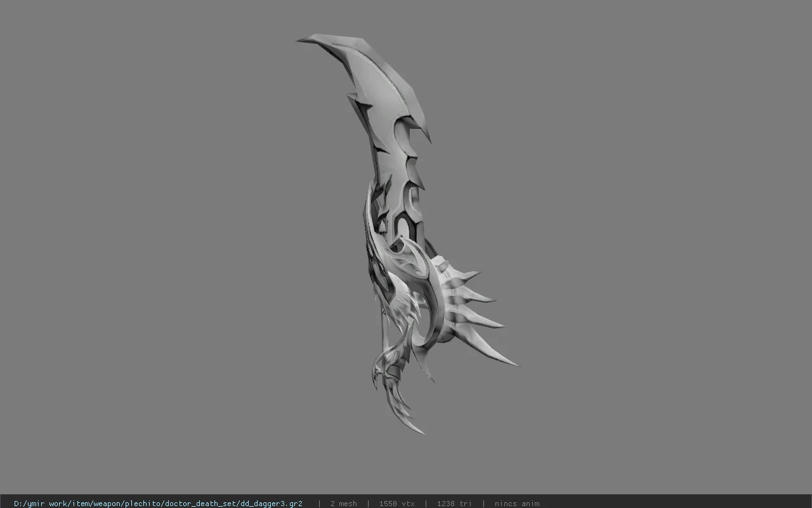Click the dd_dagger3.gr2 file path in status bar
Image resolution: width=812 pixels, height=508 pixels.
(x=158, y=504)
